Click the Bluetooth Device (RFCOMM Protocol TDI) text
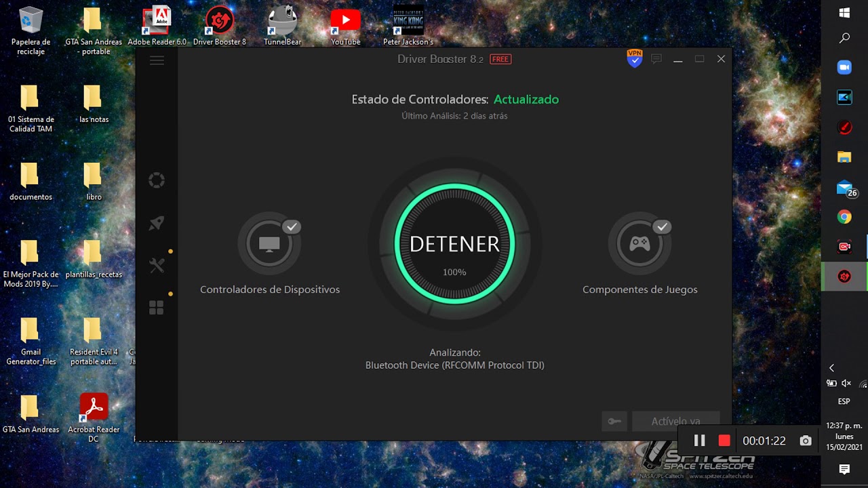 tap(455, 365)
